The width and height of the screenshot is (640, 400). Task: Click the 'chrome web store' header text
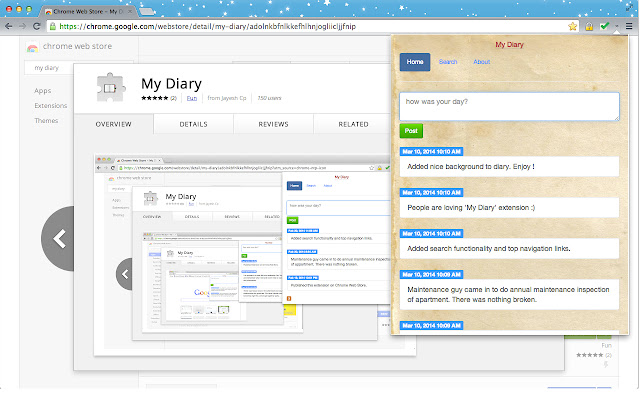coord(78,47)
